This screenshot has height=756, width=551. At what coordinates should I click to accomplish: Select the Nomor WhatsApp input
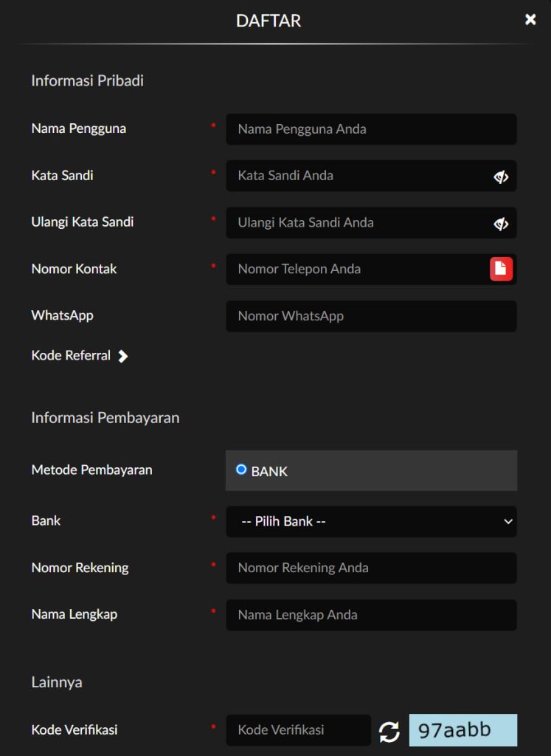(x=370, y=316)
